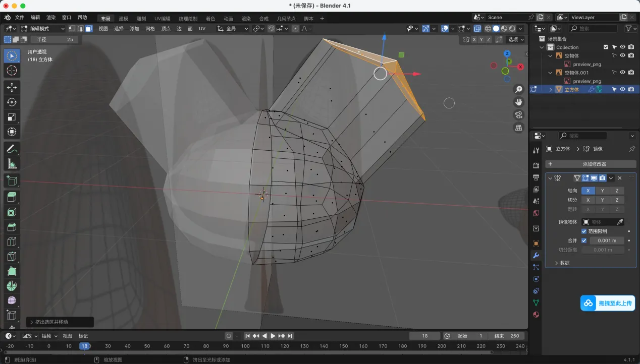The width and height of the screenshot is (640, 364).
Task: Hide 立方体 object with eye icon
Action: (x=622, y=89)
